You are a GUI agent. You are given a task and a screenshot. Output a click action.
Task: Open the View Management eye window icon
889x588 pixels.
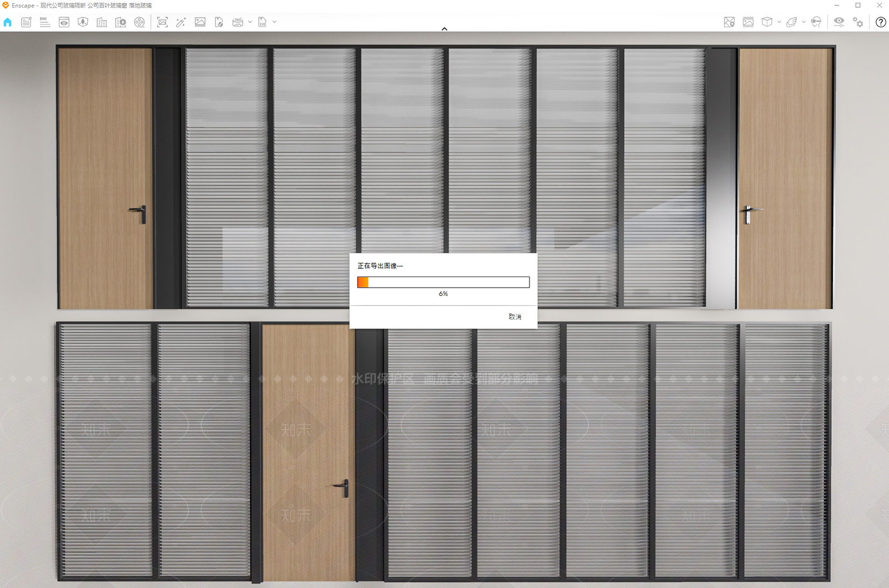point(64,22)
